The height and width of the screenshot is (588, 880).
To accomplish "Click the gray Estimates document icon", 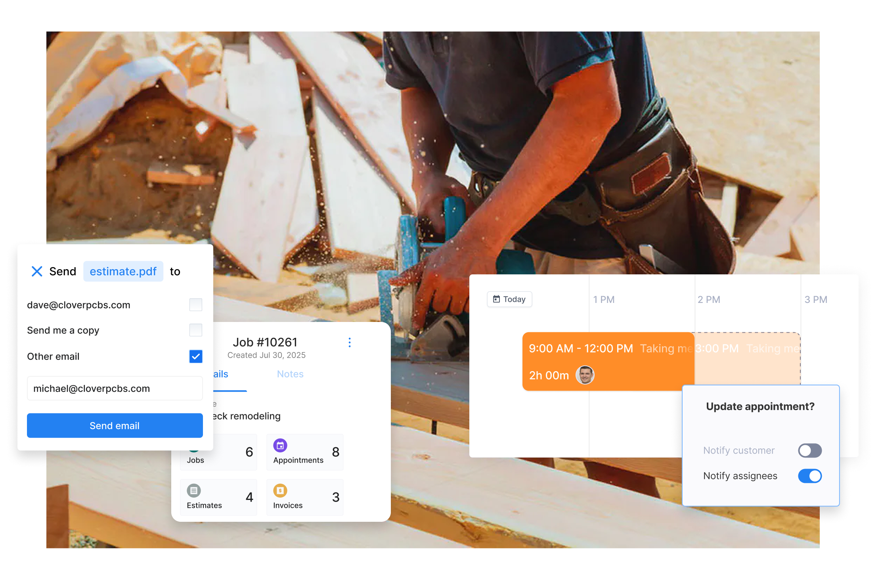I will [x=194, y=490].
